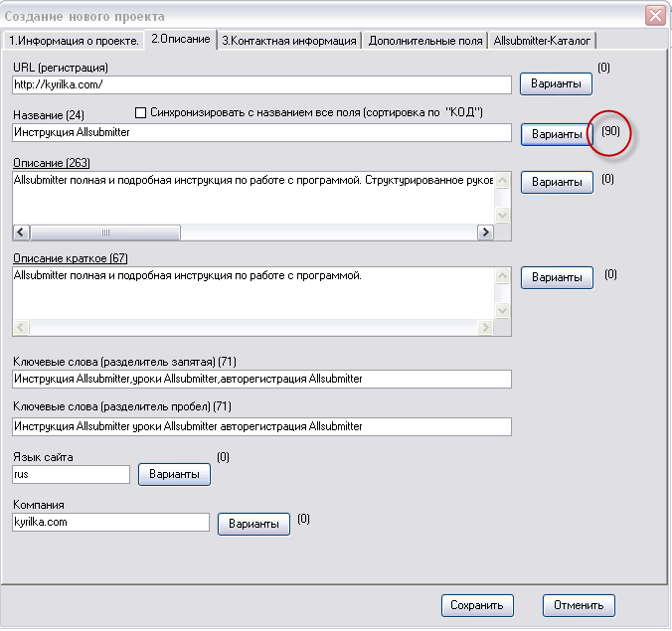
Task: Click Варианты next to Язык сайта
Action: pyautogui.click(x=174, y=474)
